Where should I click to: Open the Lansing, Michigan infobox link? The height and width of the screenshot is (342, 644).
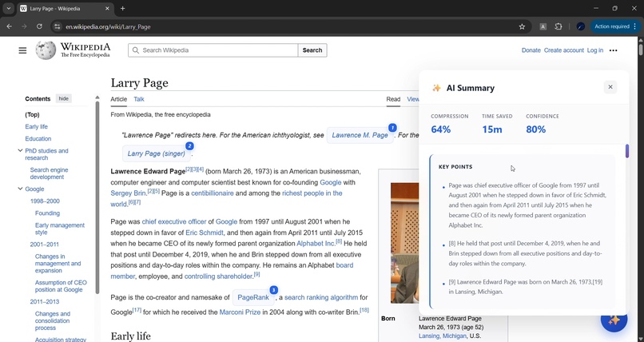443,336
